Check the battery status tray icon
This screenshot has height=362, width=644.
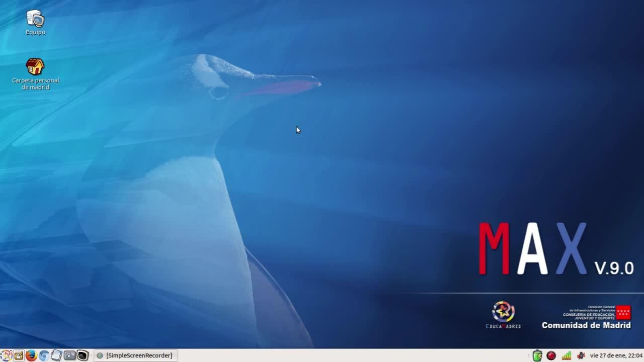click(537, 355)
